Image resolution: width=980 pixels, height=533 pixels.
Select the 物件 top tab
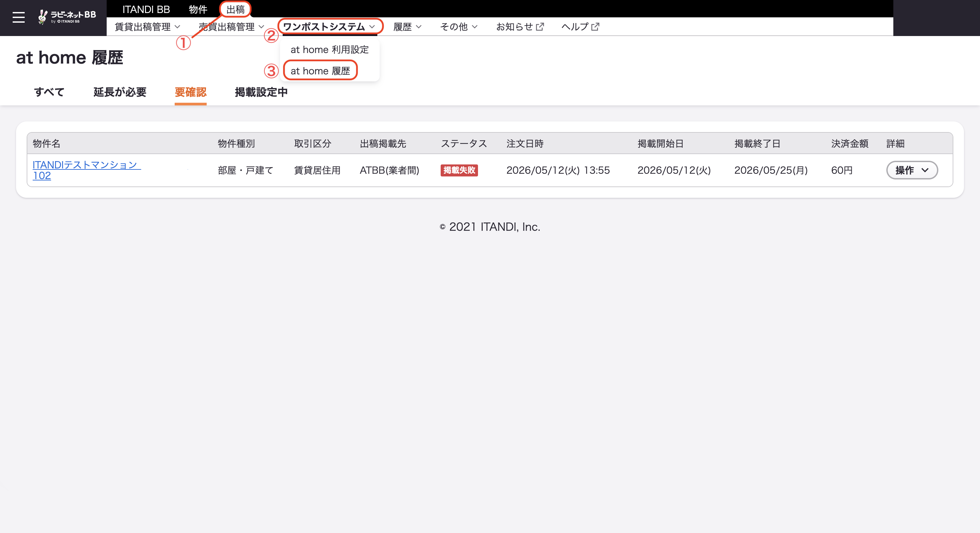[198, 9]
